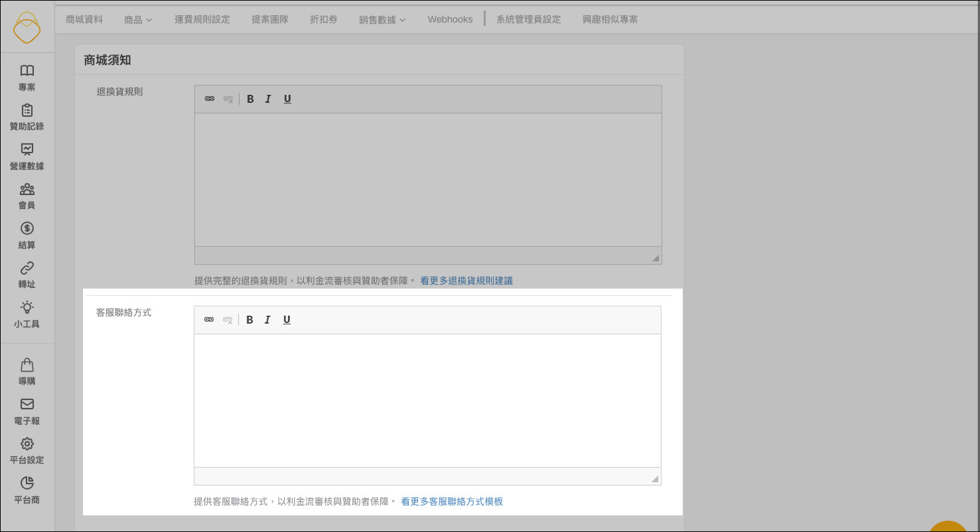Open the 專案 sidebar section
This screenshot has height=532, width=980.
pos(27,78)
